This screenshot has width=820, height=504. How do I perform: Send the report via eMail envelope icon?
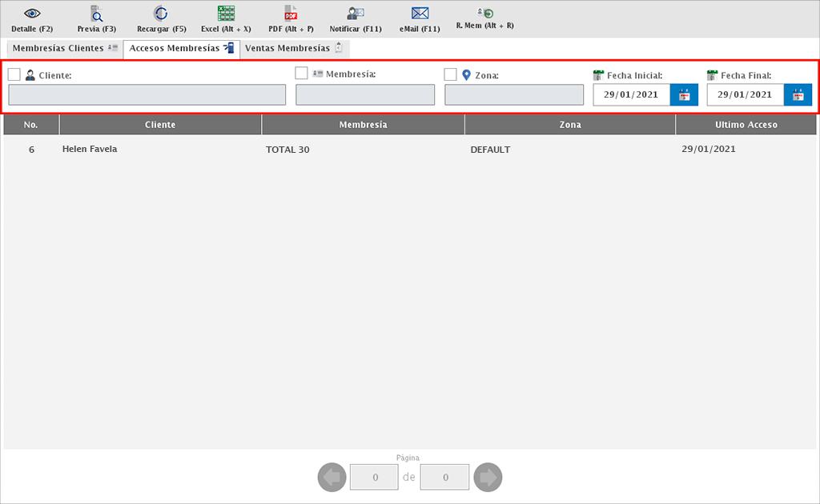tap(420, 14)
